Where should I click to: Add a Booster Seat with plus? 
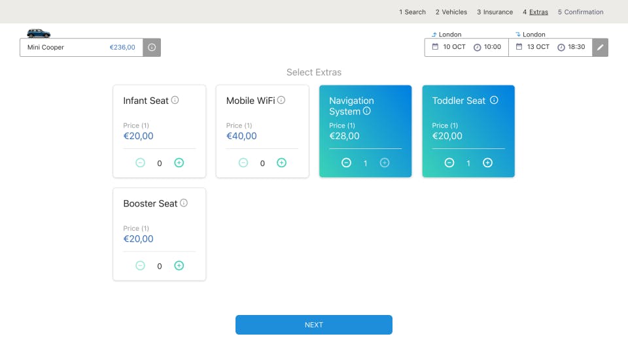179,265
